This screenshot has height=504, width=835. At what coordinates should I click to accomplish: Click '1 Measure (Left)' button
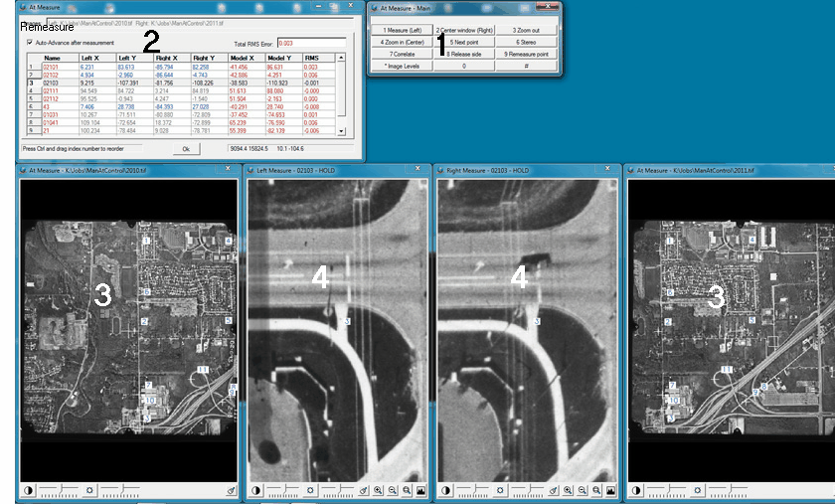tap(402, 31)
